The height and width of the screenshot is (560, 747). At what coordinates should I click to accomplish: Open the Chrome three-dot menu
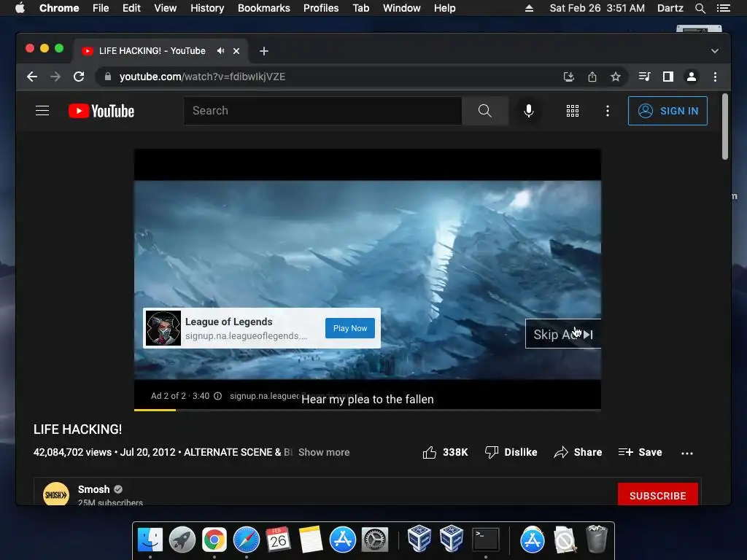[x=715, y=77]
